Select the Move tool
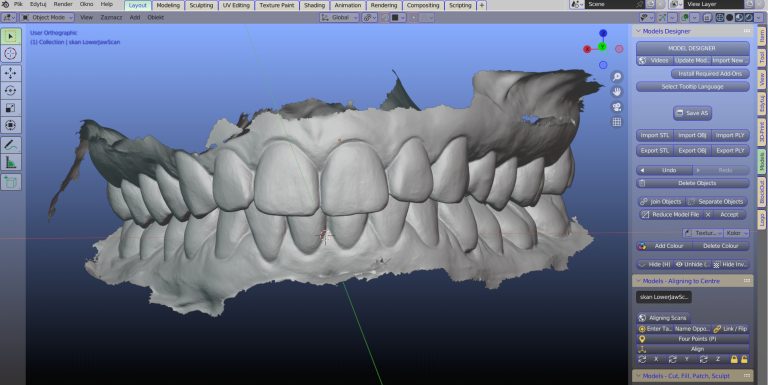Screen dimensions: 768x385 click(11, 73)
